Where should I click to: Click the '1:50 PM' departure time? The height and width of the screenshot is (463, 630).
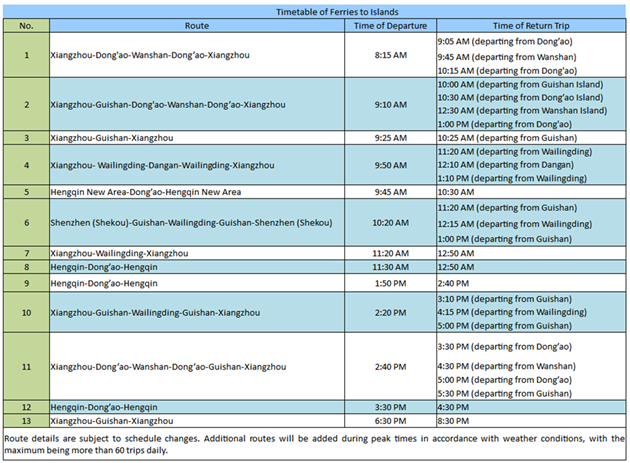tap(391, 283)
